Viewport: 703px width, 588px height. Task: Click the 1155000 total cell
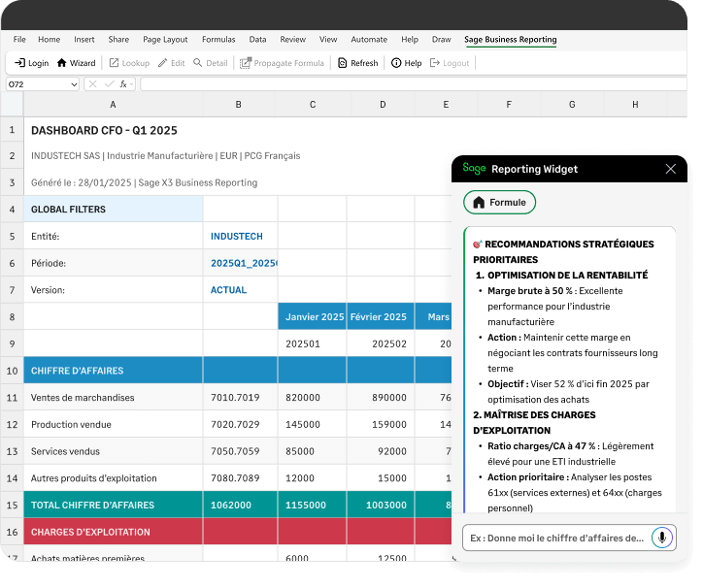312,506
